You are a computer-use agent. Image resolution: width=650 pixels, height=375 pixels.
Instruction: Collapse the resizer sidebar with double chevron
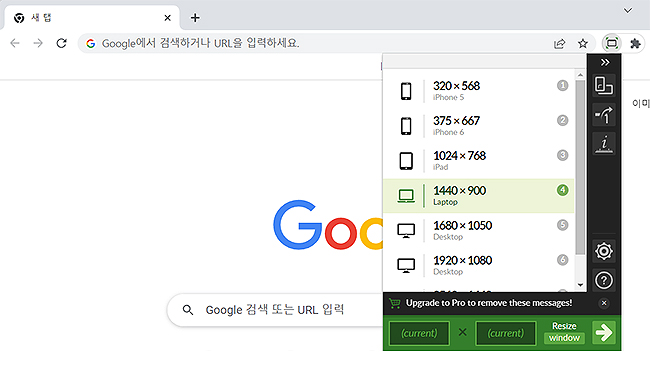coord(605,63)
